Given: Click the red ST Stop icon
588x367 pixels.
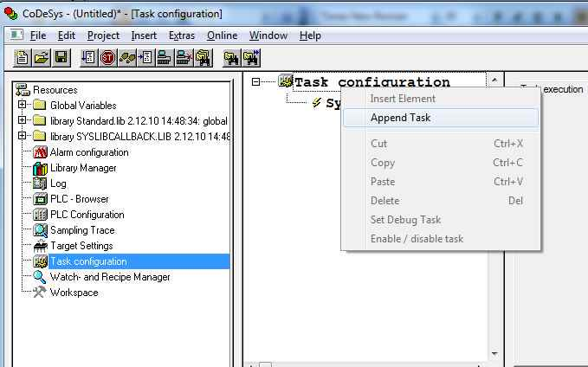Looking at the screenshot, I should click(x=108, y=58).
